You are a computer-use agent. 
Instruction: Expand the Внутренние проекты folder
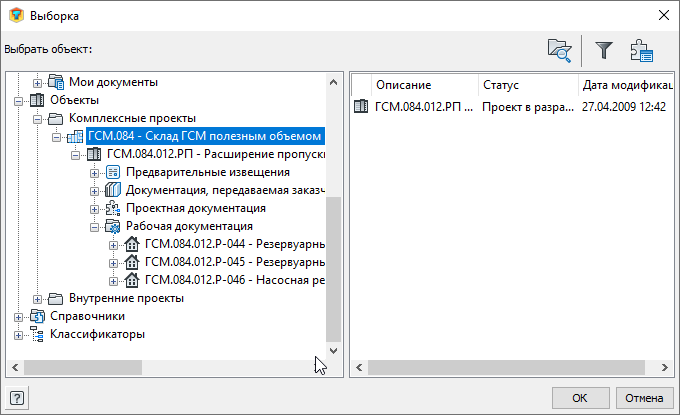click(38, 298)
